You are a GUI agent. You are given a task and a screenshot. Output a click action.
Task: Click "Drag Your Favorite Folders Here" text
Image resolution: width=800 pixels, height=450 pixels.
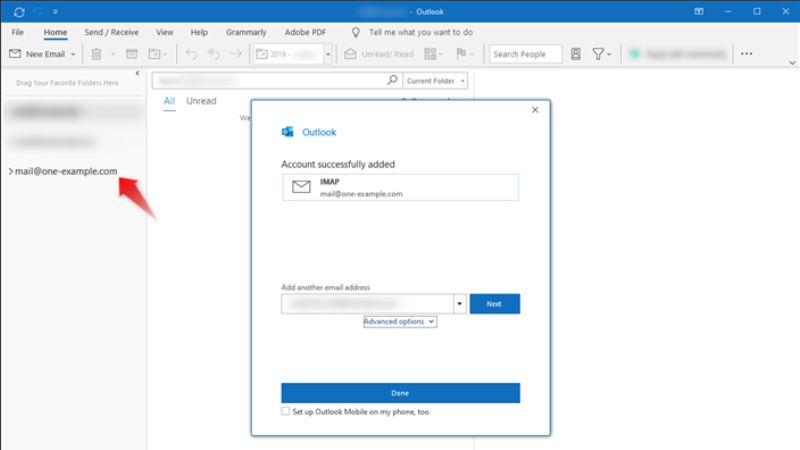[x=67, y=83]
